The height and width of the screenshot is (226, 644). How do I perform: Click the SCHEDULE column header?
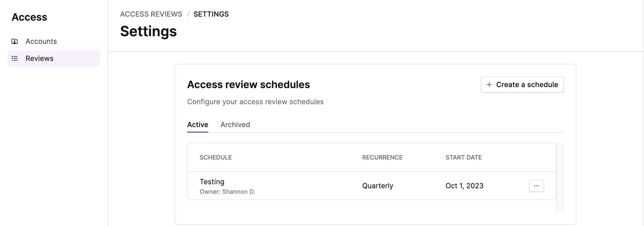point(216,158)
